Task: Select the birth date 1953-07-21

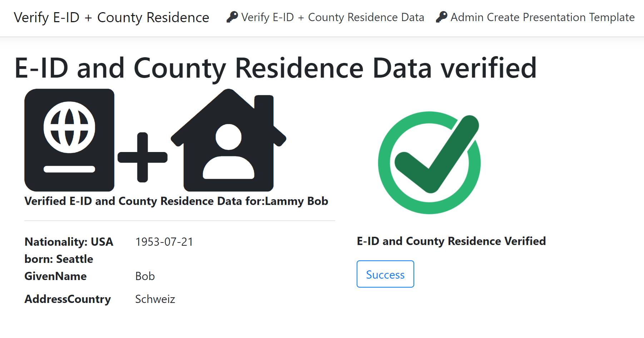Action: (x=164, y=242)
